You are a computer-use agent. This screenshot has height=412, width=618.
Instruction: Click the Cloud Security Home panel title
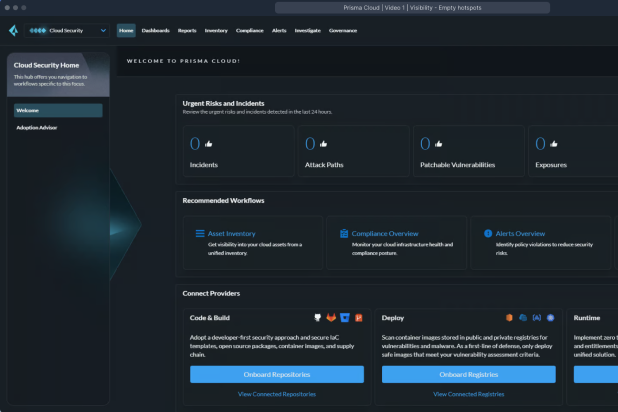(x=46, y=65)
